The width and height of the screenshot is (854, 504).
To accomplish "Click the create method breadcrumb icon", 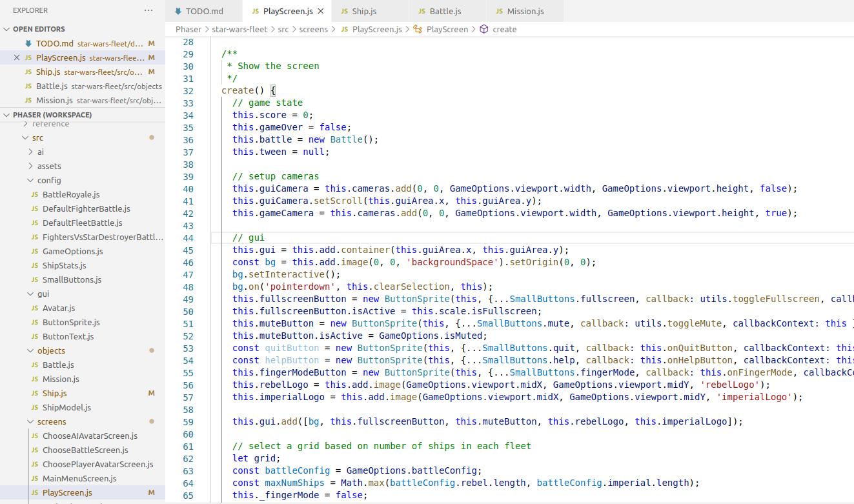I will click(x=483, y=29).
